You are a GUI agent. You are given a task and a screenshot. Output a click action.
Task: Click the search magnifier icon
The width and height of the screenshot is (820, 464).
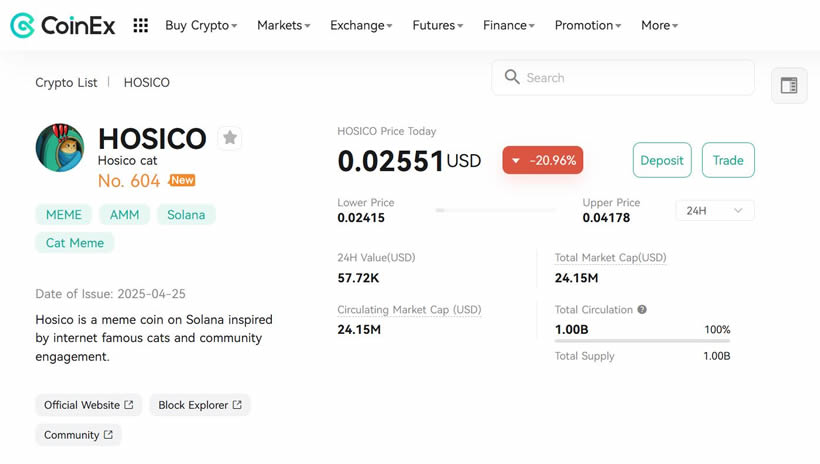pos(512,77)
